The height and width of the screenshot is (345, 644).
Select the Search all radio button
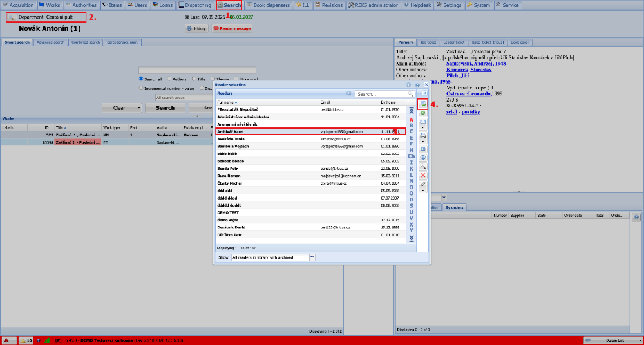[141, 79]
